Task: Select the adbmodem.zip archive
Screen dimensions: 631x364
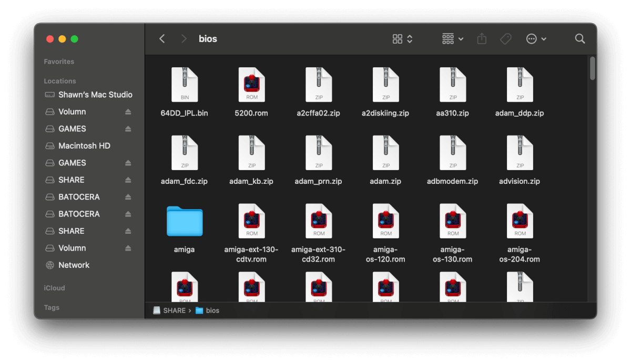Action: coord(453,153)
